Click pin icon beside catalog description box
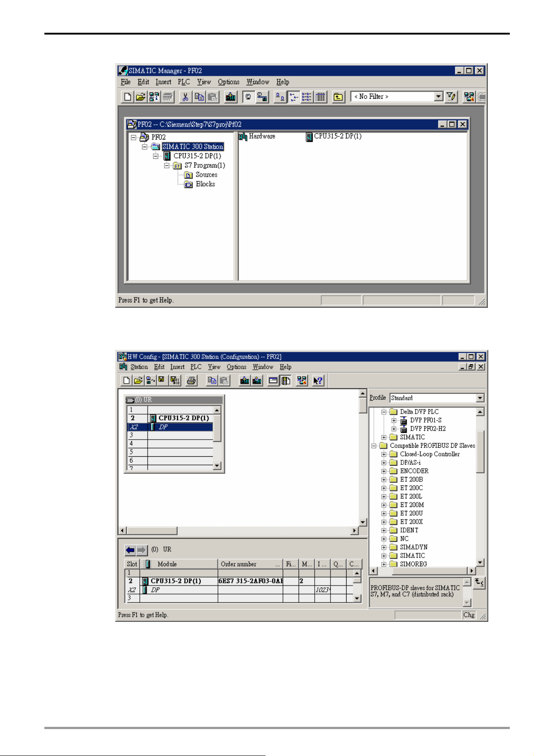 [479, 583]
